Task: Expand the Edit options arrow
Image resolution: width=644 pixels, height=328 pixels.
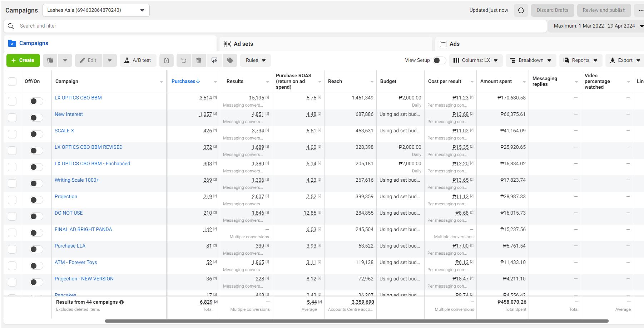Action: (x=110, y=60)
